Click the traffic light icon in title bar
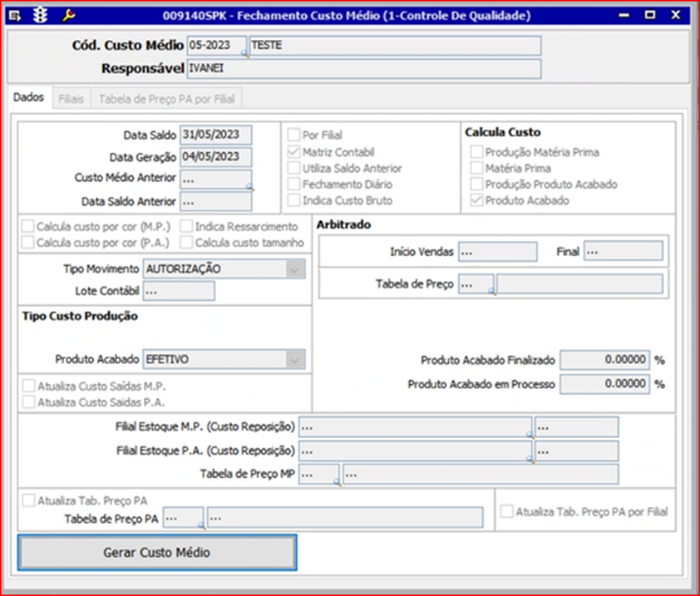This screenshot has height=596, width=700. (x=41, y=15)
